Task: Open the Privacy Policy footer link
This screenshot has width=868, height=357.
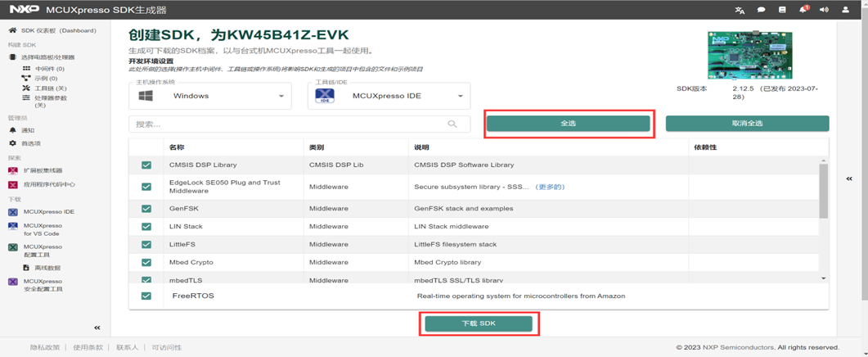Action: (x=45, y=347)
